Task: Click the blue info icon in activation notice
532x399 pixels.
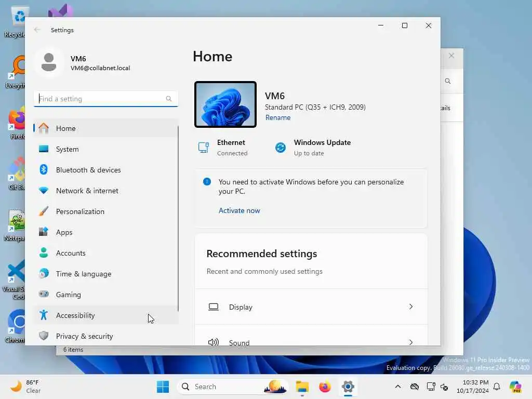Action: click(x=207, y=182)
